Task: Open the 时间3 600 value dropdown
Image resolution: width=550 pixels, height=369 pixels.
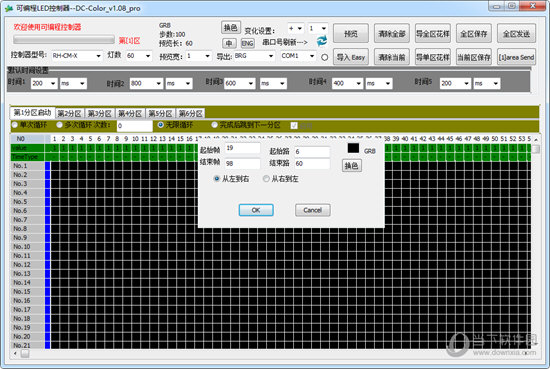Action: point(251,83)
